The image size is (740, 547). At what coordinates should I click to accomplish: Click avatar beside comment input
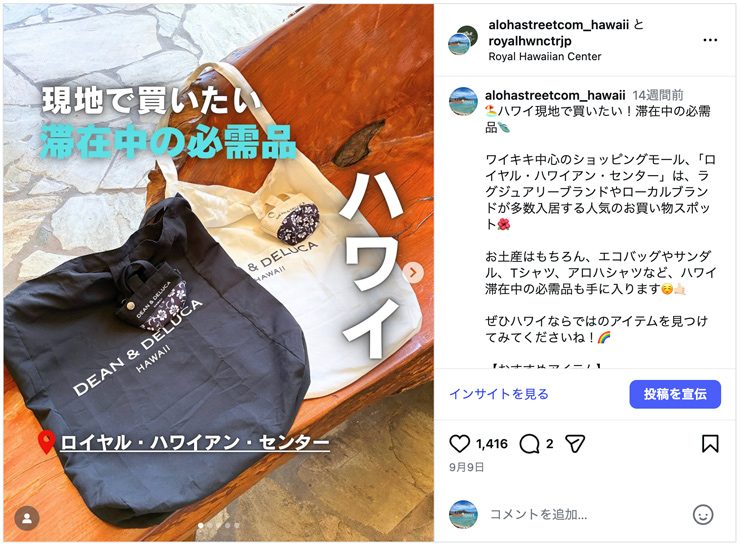pyautogui.click(x=463, y=514)
